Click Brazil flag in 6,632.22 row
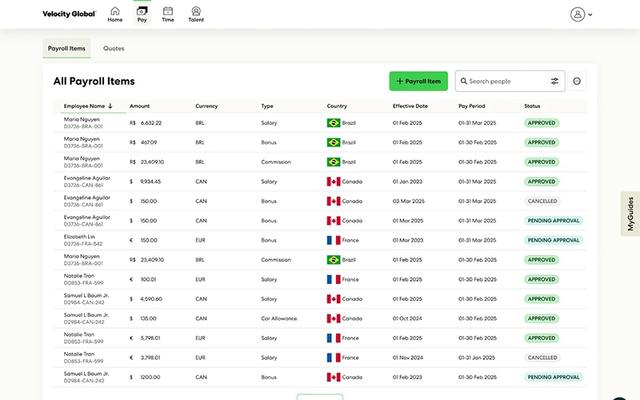 click(333, 123)
